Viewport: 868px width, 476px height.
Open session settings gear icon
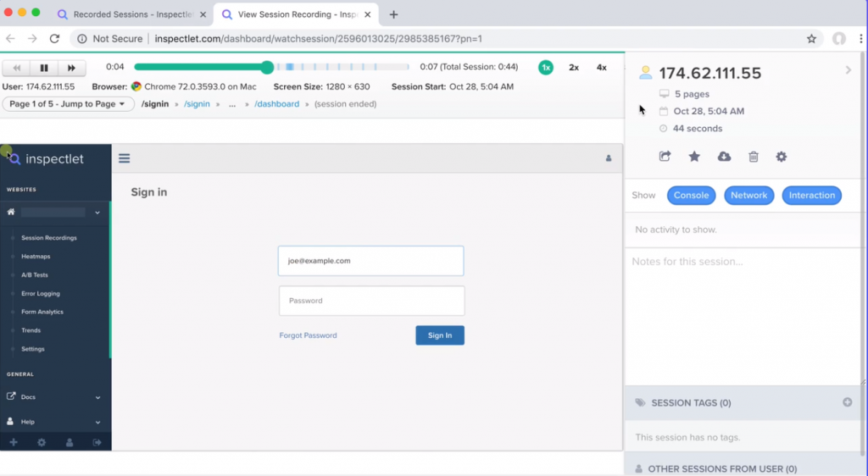pyautogui.click(x=782, y=157)
